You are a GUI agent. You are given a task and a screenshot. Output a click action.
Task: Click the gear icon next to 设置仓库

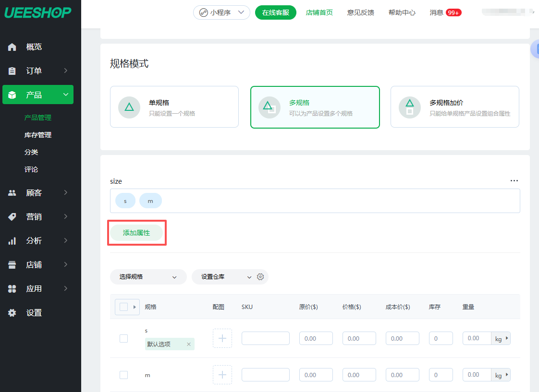[x=260, y=277]
